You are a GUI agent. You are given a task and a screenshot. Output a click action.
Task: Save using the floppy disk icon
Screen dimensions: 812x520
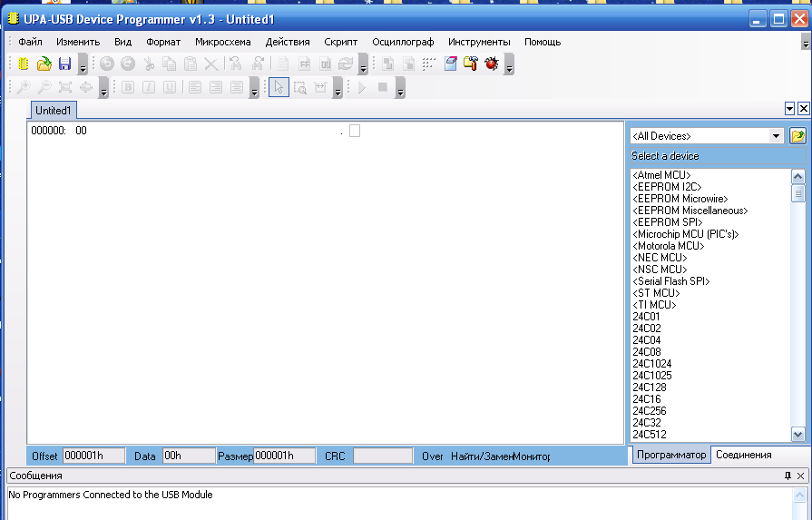coord(64,64)
